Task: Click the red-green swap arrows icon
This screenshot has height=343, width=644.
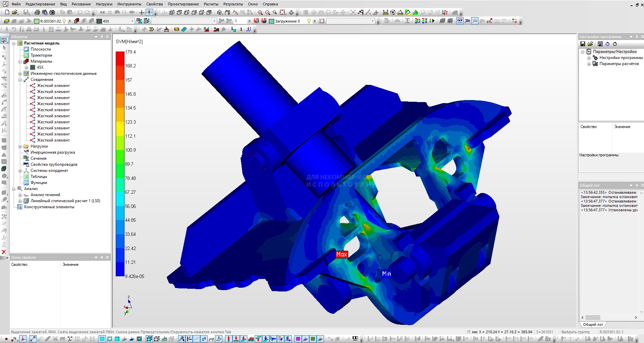Action: click(x=514, y=21)
